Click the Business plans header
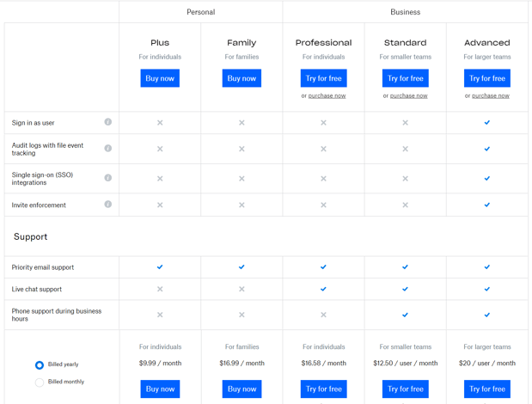Viewport: 532px width, 404px height. [405, 12]
